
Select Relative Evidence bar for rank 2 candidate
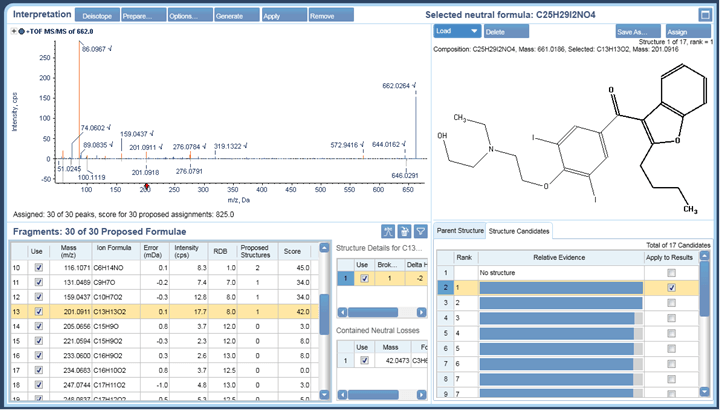(561, 303)
